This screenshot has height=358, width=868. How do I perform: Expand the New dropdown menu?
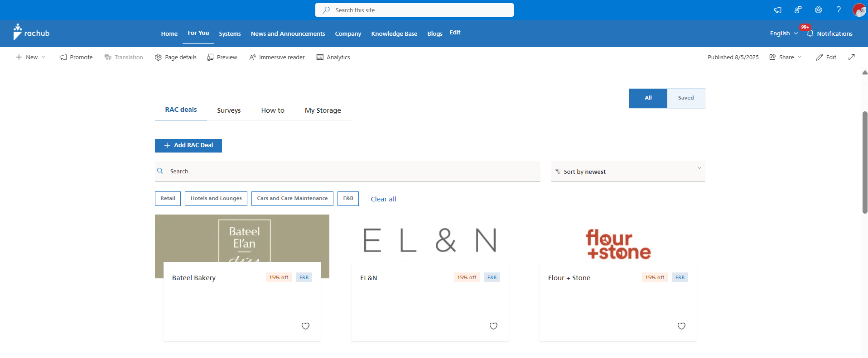[31, 57]
